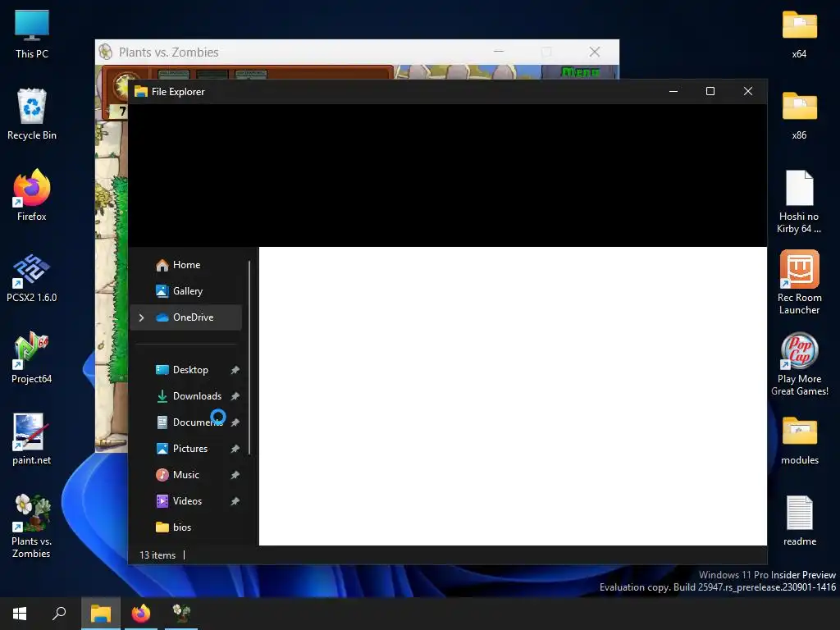Minimize the File Explorer window
The width and height of the screenshot is (840, 630).
[673, 92]
